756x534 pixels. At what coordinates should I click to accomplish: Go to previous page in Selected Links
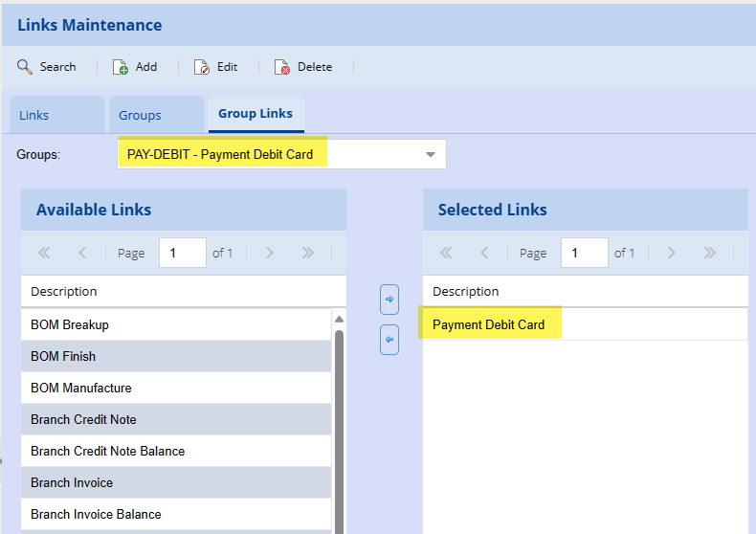click(484, 253)
